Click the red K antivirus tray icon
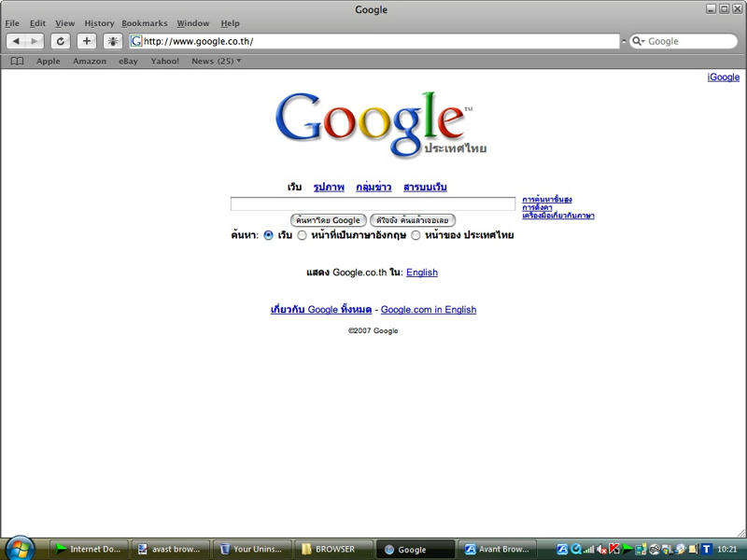Screen dimensions: 747x560 (614, 550)
